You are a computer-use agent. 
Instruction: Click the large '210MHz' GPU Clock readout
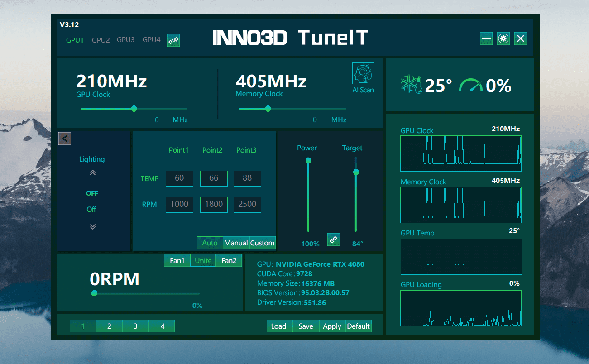coord(111,81)
